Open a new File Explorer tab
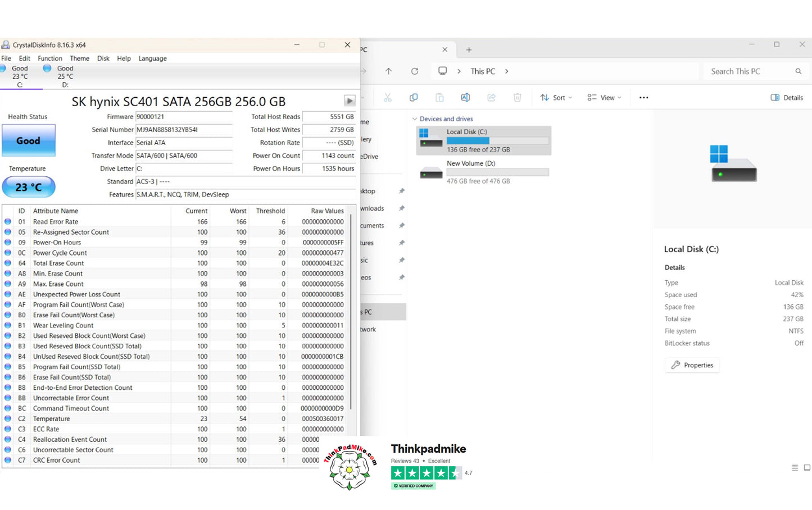 469,50
